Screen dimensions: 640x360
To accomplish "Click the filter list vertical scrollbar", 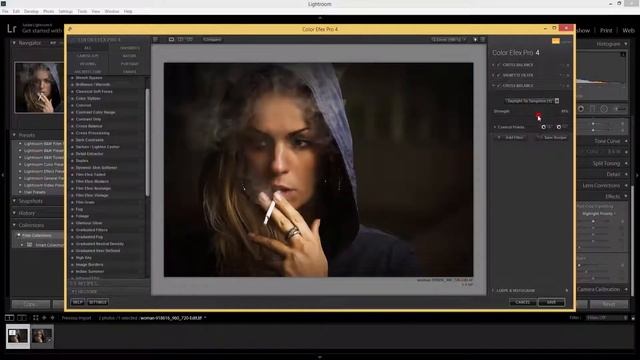I will pyautogui.click(x=147, y=141).
